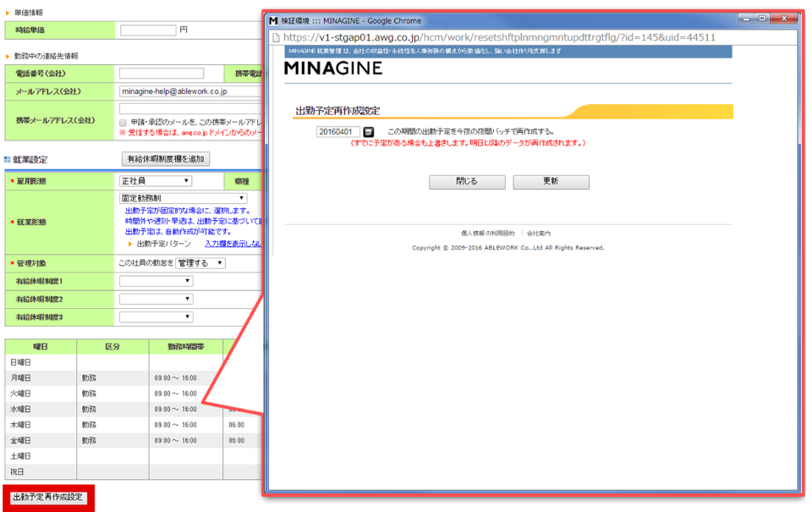812x512 pixels.
Task: Click the 曜日 column header
Action: [x=41, y=347]
